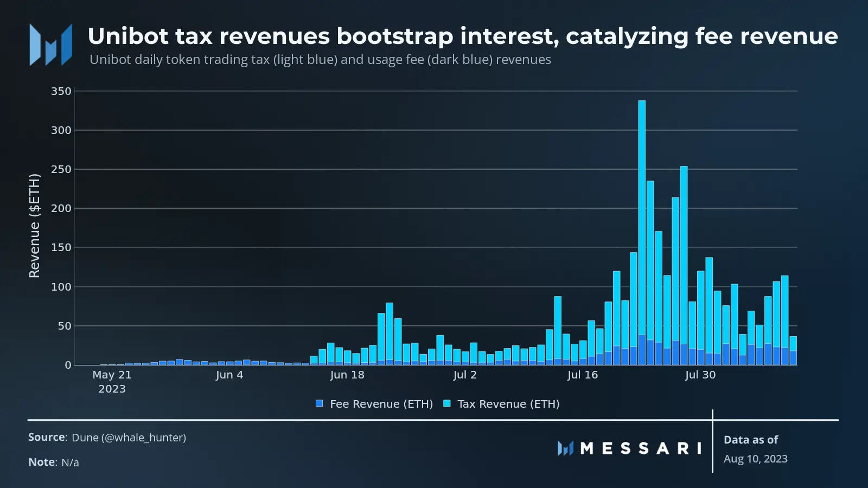This screenshot has width=868, height=488.
Task: Click the Messari logo icon beside the title
Action: click(x=51, y=44)
